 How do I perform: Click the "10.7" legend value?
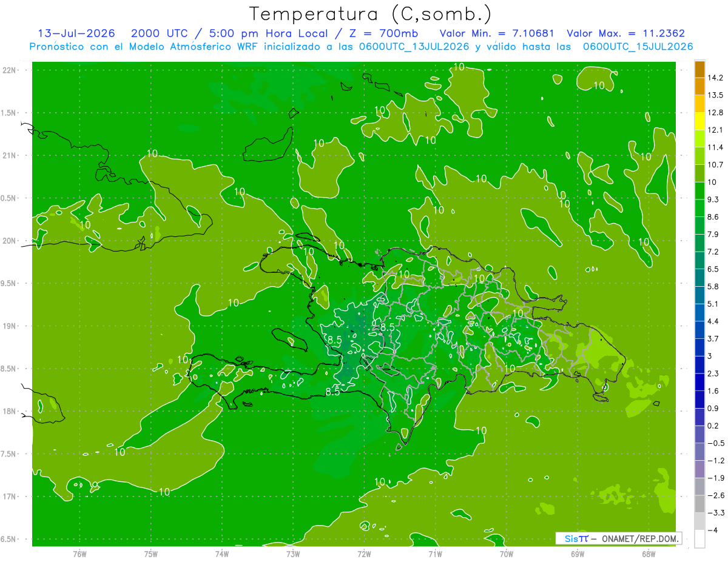point(716,165)
